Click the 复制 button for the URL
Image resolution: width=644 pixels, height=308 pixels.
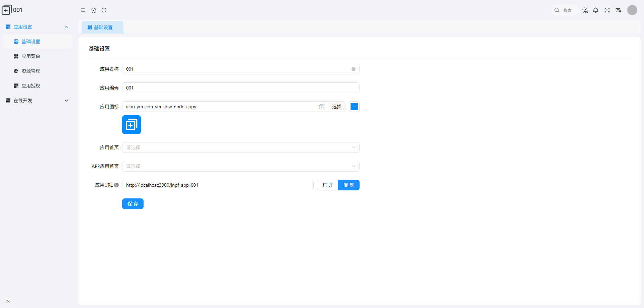point(349,185)
